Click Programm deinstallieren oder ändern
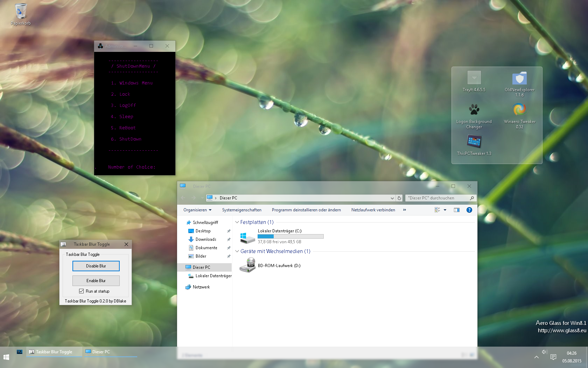The width and height of the screenshot is (588, 368). 306,210
